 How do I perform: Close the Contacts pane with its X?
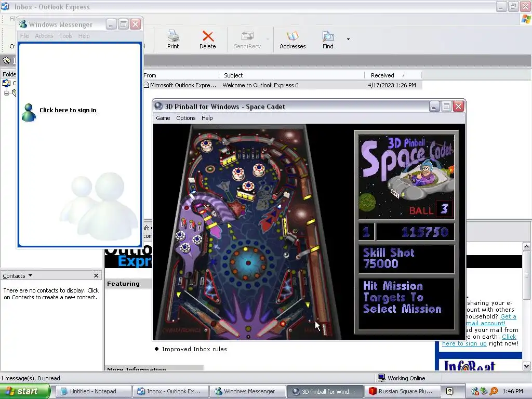(96, 275)
